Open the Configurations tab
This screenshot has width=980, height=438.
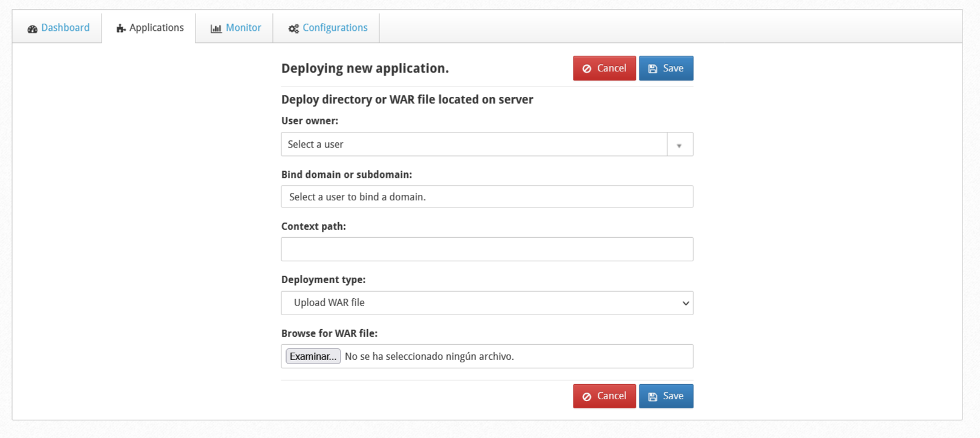[327, 28]
